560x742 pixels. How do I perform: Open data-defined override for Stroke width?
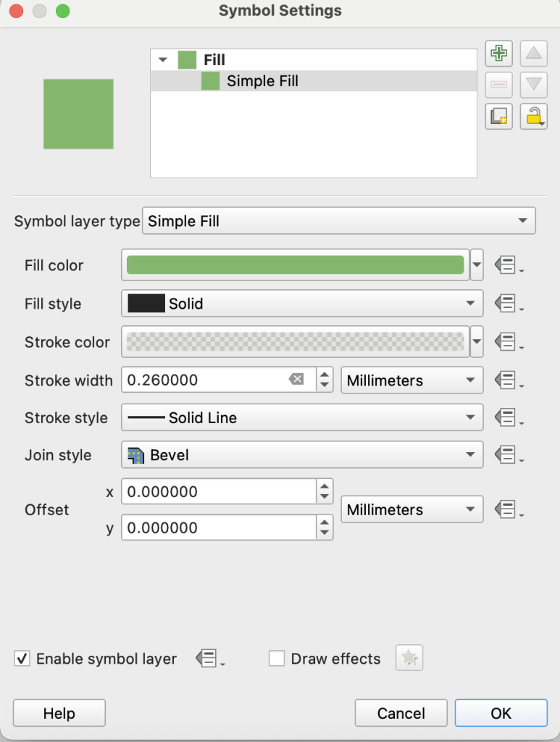(x=508, y=380)
